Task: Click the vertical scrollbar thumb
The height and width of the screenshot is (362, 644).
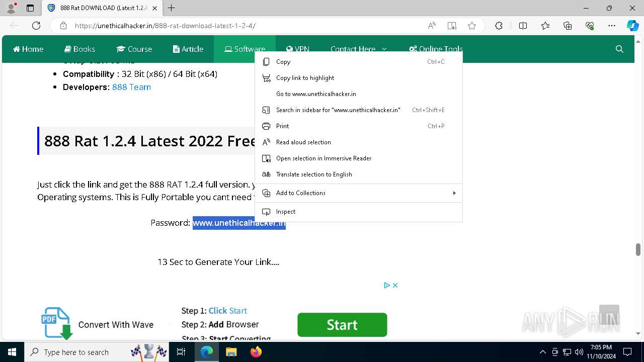Action: 638,249
